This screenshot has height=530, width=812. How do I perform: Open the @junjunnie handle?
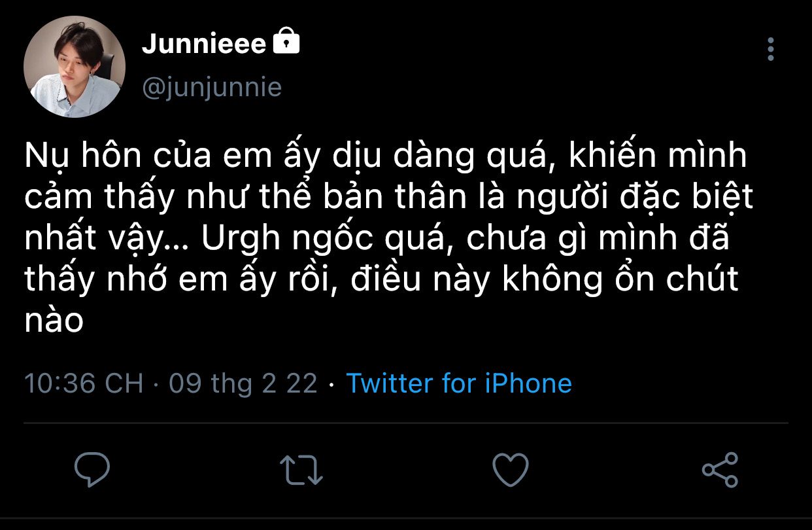tap(212, 86)
